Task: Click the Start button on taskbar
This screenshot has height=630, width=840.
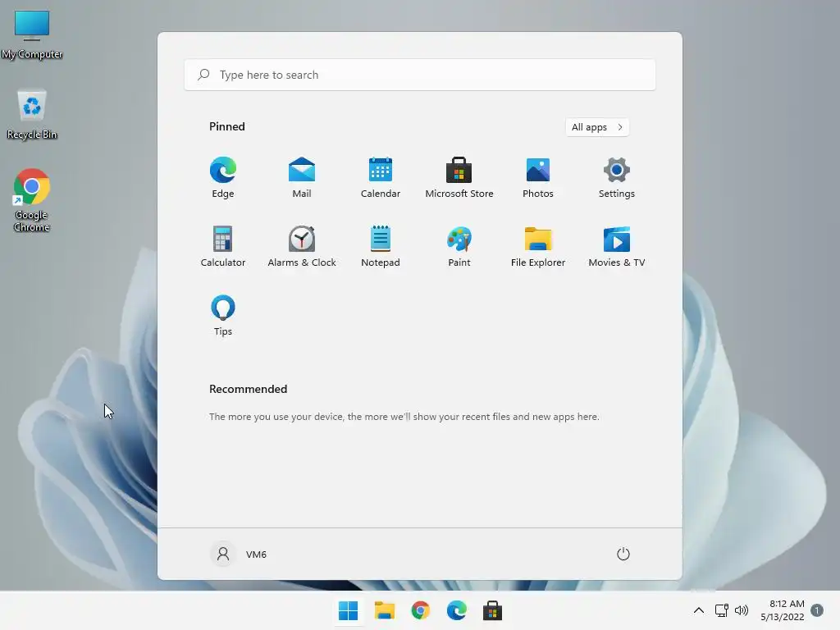Action: (x=348, y=610)
